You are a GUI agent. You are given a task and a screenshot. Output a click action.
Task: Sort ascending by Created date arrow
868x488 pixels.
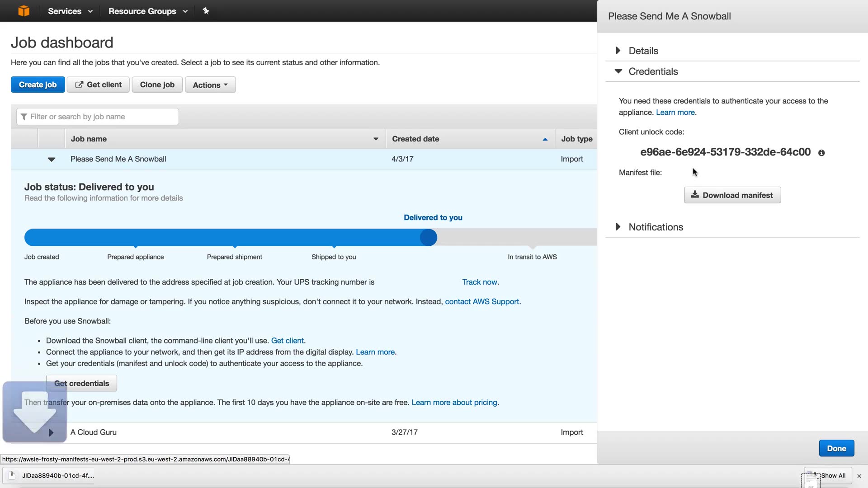click(x=545, y=139)
